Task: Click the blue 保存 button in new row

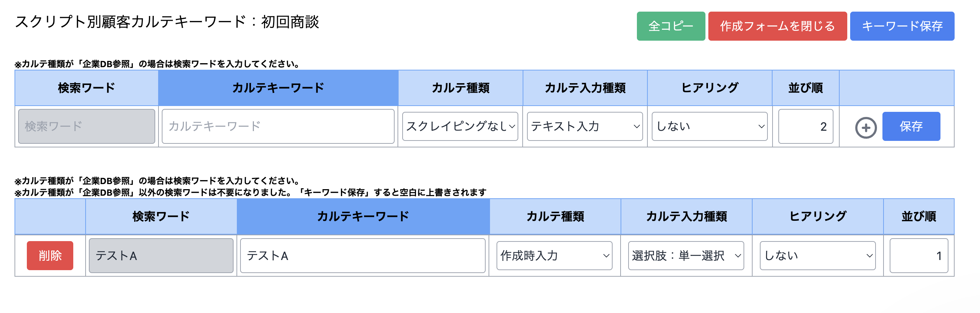Action: (911, 126)
